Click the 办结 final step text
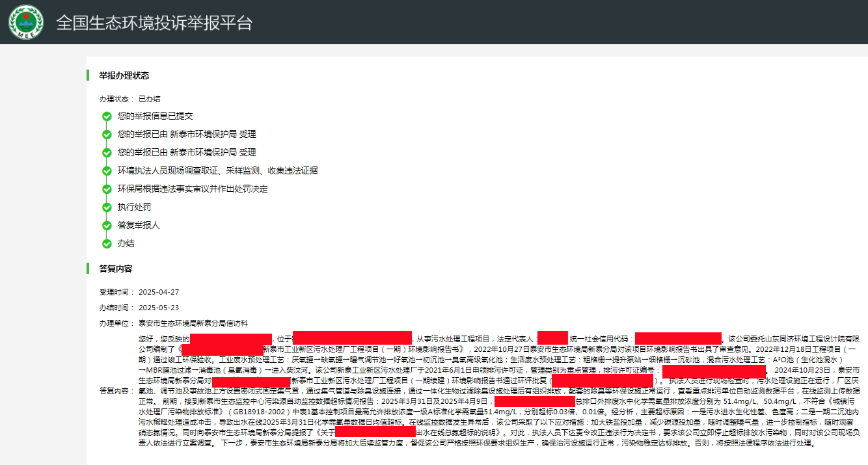868x465 pixels. (x=126, y=244)
